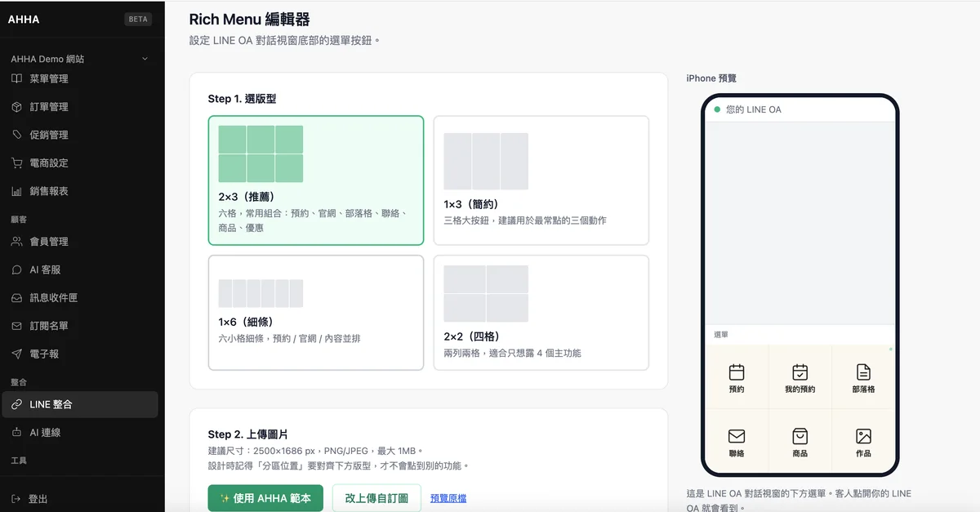This screenshot has width=980, height=512.
Task: Click the 改上傳自訂圖 button
Action: tap(376, 498)
